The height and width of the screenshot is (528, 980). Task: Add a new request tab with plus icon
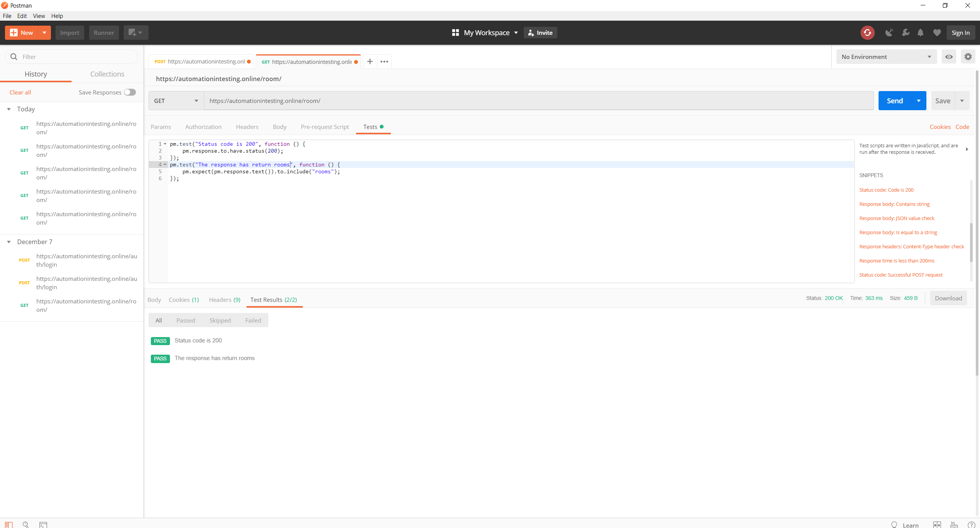[x=370, y=61]
